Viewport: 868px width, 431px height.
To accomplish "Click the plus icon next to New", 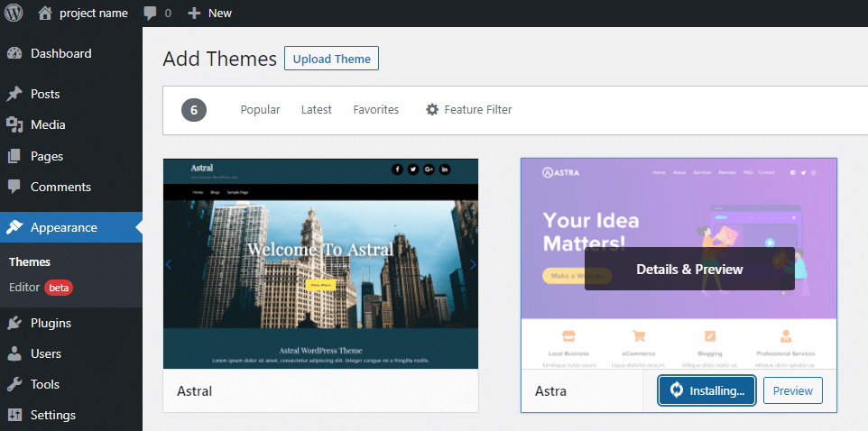I will 194,14.
